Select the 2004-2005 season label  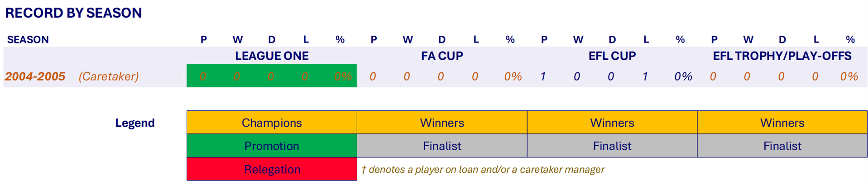(x=35, y=76)
